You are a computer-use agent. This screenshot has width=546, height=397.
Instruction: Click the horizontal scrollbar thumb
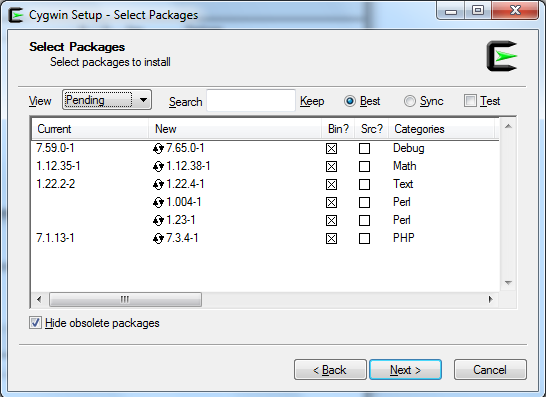[125, 299]
